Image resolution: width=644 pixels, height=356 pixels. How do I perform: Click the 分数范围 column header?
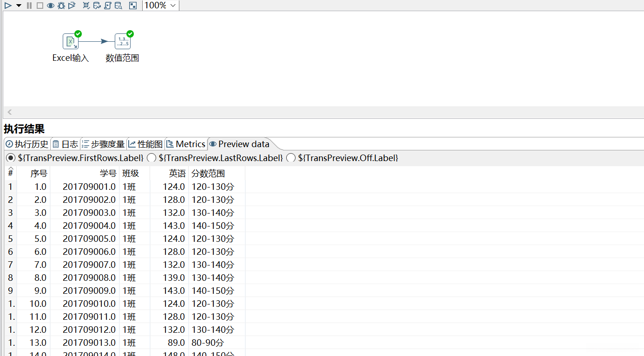217,174
